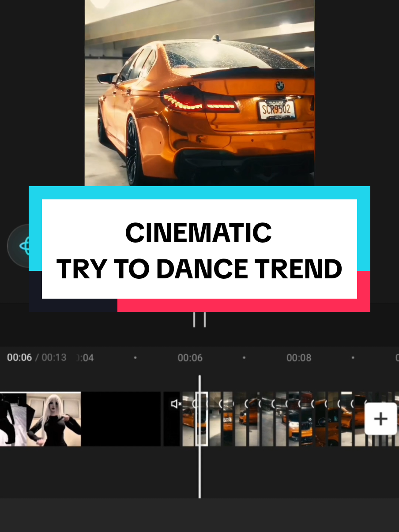
Task: Select the black clip after the dancer clip
Action: click(x=121, y=419)
